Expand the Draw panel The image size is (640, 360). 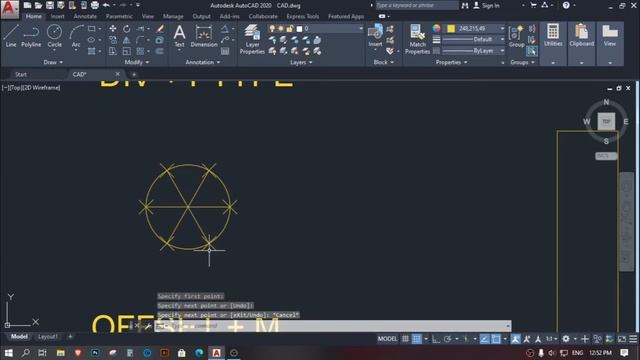[53, 62]
